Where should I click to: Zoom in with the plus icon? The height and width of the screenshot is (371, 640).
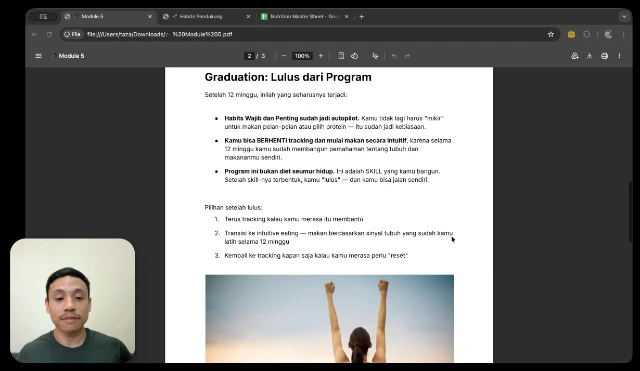click(x=321, y=56)
